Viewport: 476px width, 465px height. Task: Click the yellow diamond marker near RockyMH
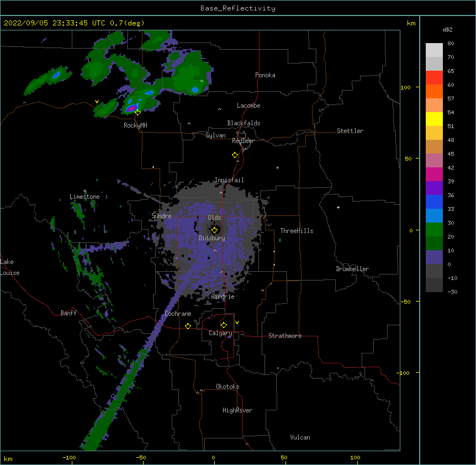[x=137, y=113]
